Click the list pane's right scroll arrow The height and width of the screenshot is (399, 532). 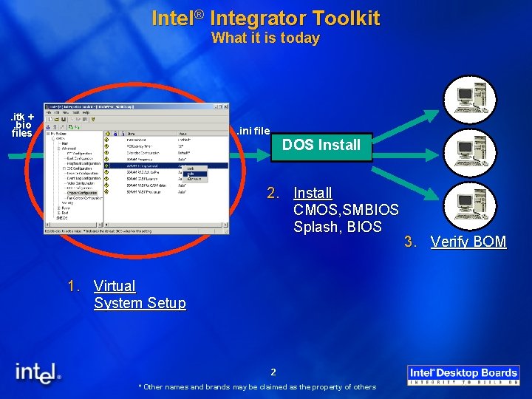pos(225,225)
